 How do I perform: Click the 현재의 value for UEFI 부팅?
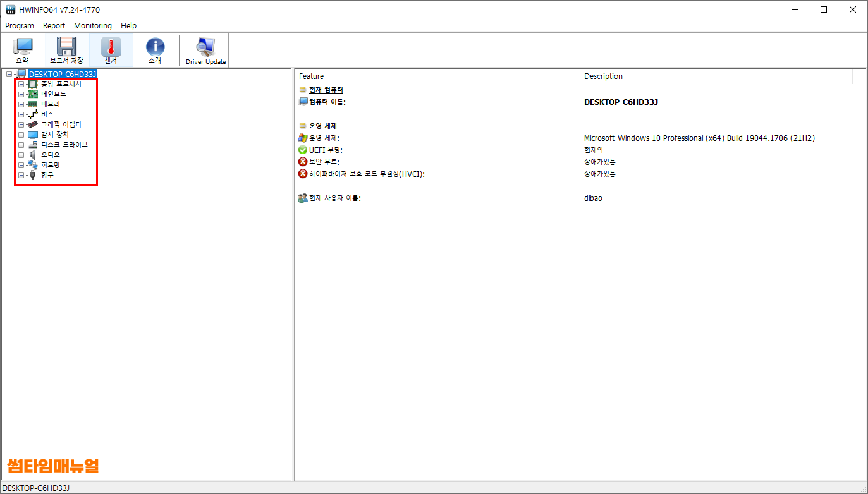click(x=594, y=150)
